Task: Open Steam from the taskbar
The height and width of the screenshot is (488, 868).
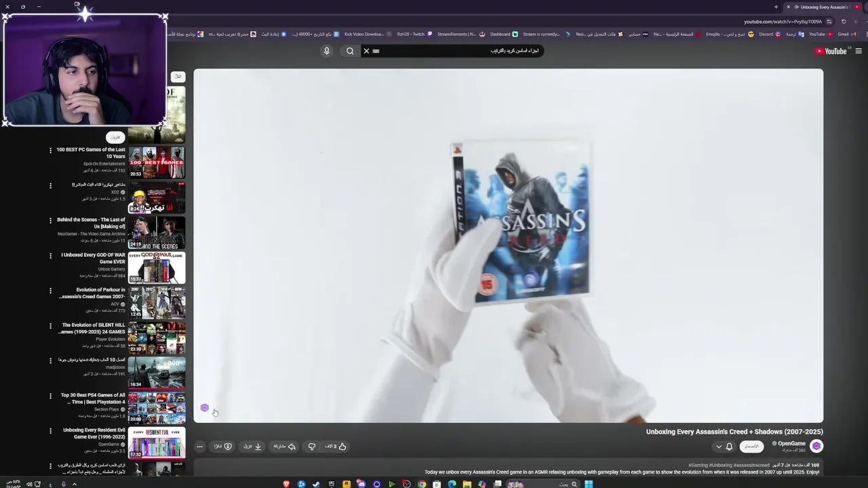Action: coord(316,484)
